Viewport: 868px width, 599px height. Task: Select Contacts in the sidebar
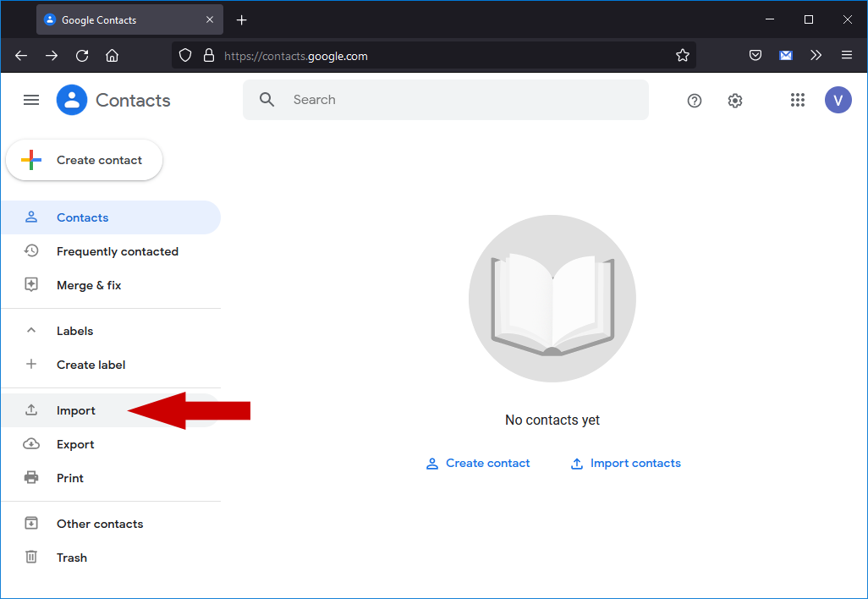[x=111, y=217]
